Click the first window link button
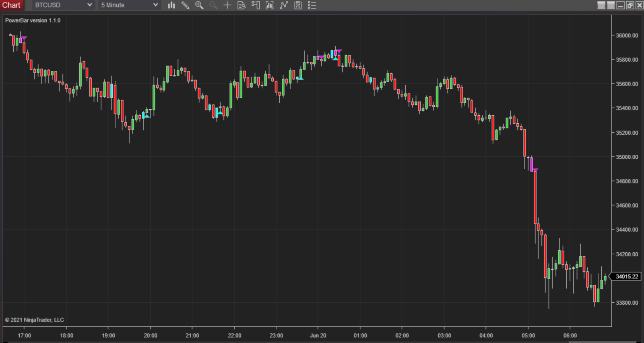This screenshot has width=644, height=343. 601,5
